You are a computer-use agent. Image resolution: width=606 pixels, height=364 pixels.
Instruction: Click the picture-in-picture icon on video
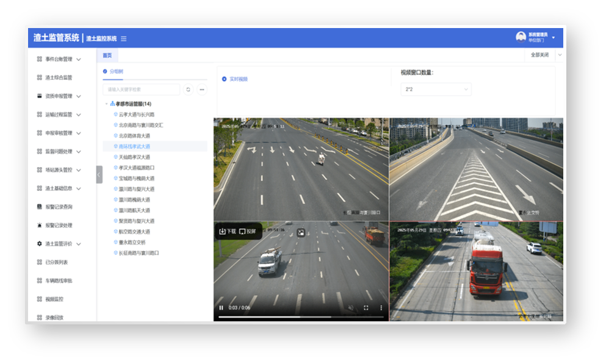pos(301,232)
